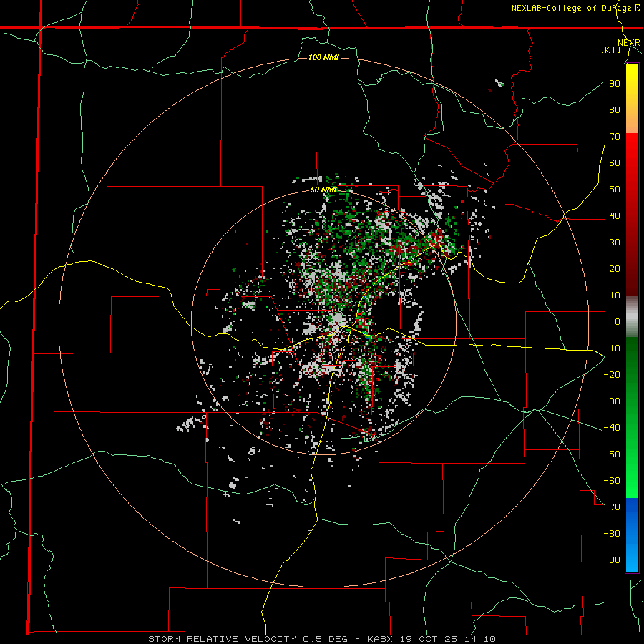Click the 50 NMI range ring label

click(323, 190)
